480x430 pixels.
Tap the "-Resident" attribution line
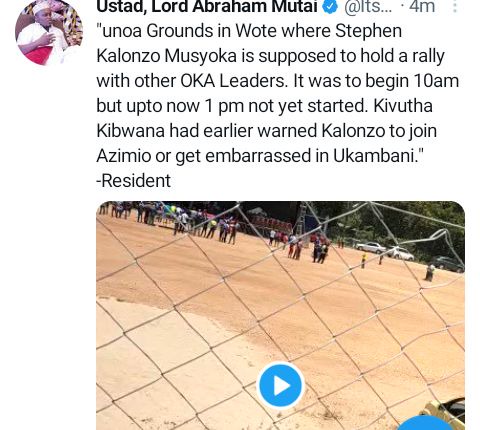click(x=133, y=181)
